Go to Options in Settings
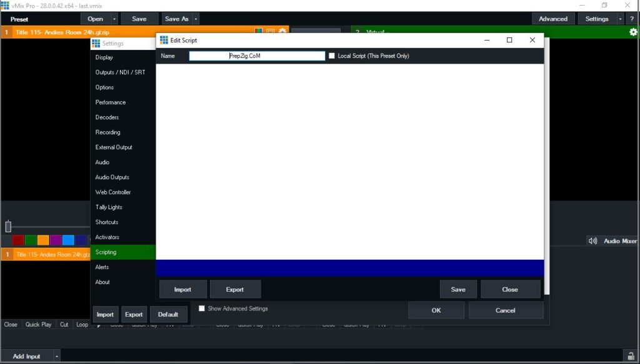Viewport: 640px width, 364px height. [123, 87]
